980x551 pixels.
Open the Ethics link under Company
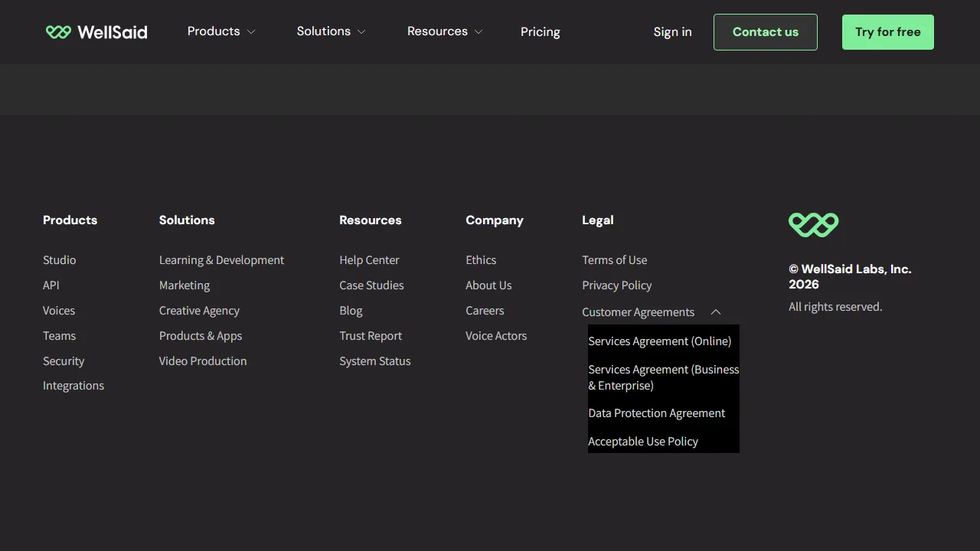(481, 260)
